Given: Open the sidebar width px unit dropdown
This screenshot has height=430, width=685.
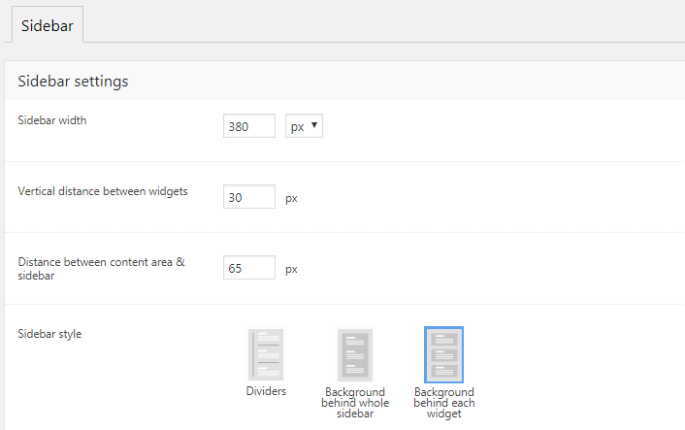Looking at the screenshot, I should pyautogui.click(x=303, y=126).
